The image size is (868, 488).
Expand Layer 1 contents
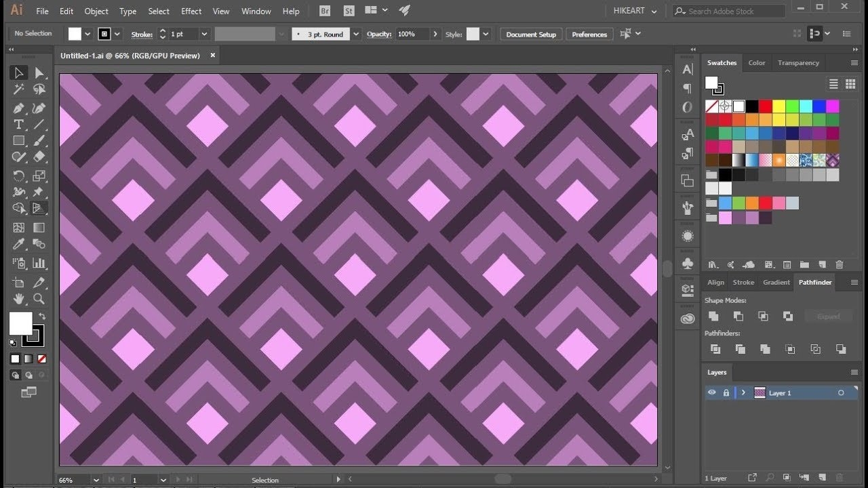point(743,392)
